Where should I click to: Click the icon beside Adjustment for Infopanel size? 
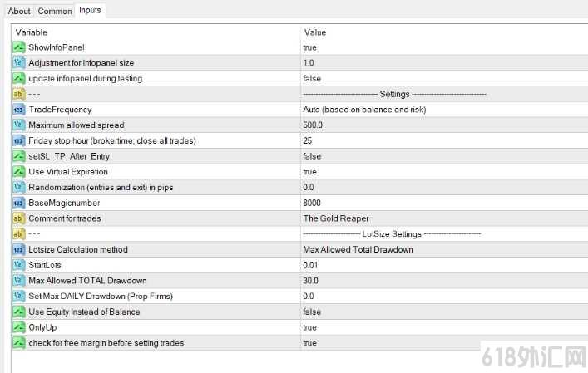click(19, 62)
